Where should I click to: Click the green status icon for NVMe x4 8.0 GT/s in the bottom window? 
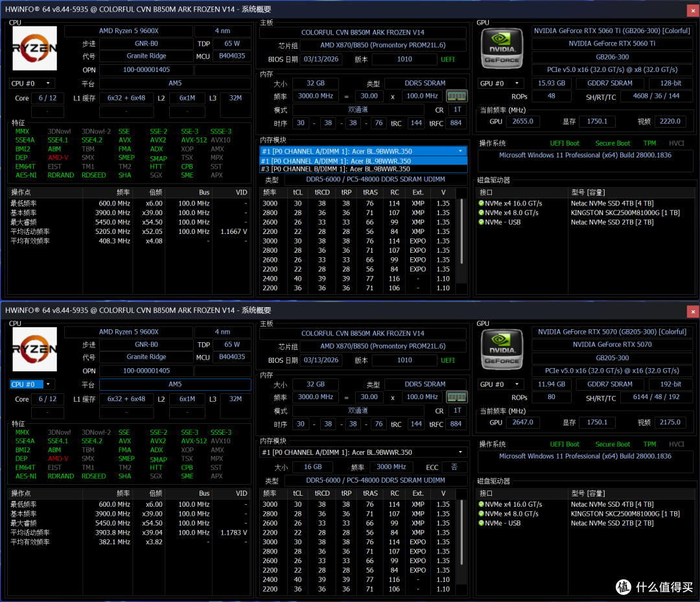tap(481, 514)
